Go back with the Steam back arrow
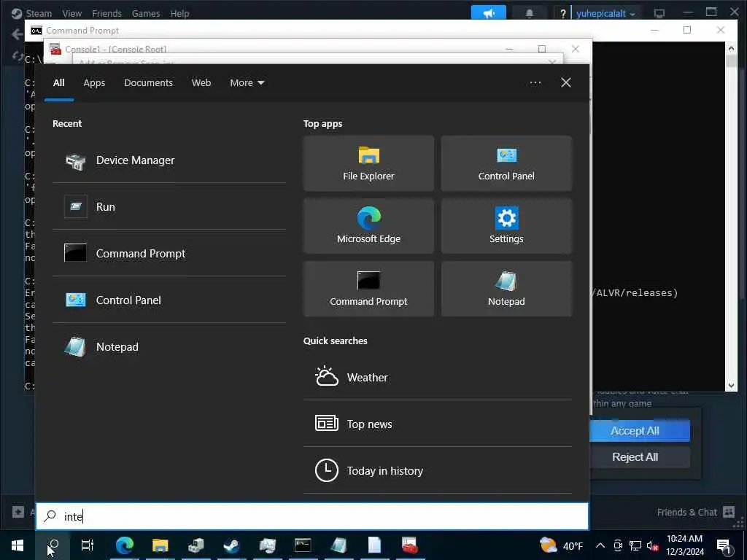747x560 pixels. point(18,34)
